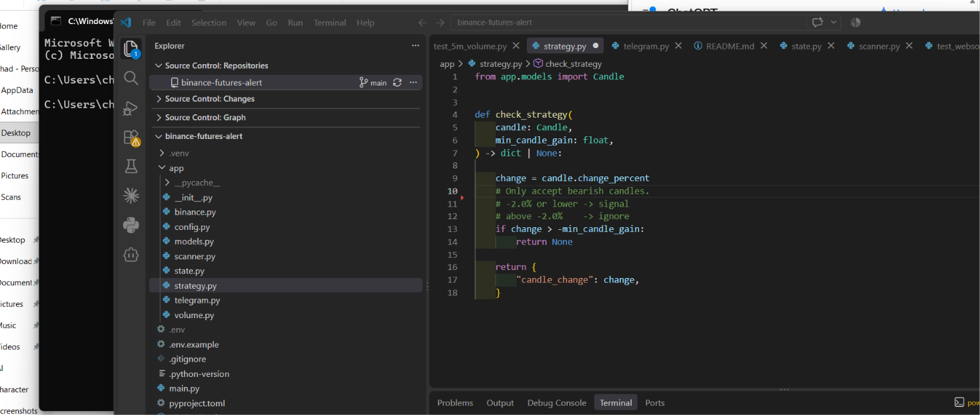Close the test_5m_volume.py editor tab

click(516, 45)
